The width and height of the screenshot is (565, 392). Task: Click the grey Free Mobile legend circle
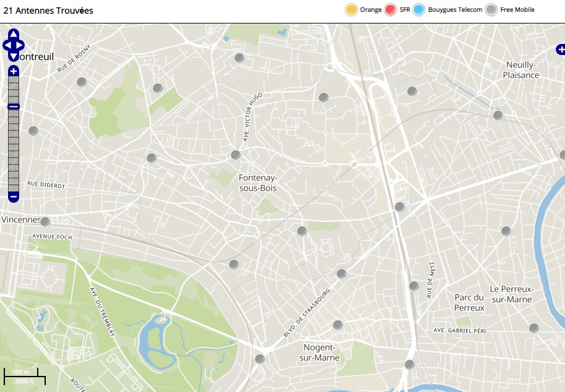point(491,10)
